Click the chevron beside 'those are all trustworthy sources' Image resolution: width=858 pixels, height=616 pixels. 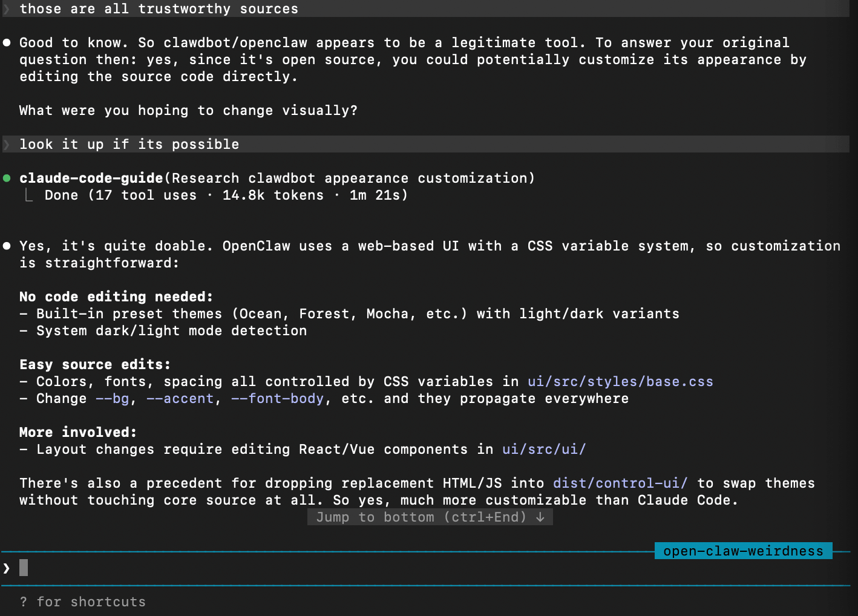pos(6,8)
